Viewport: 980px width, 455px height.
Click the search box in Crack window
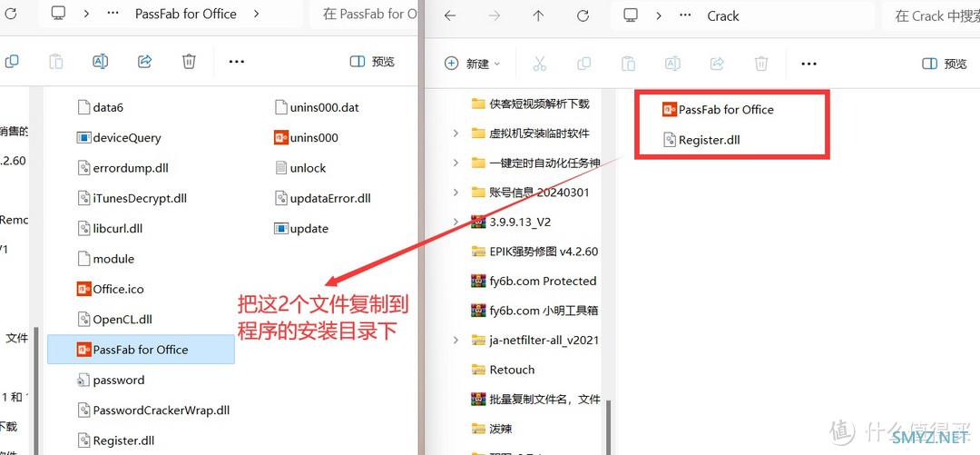coord(931,16)
